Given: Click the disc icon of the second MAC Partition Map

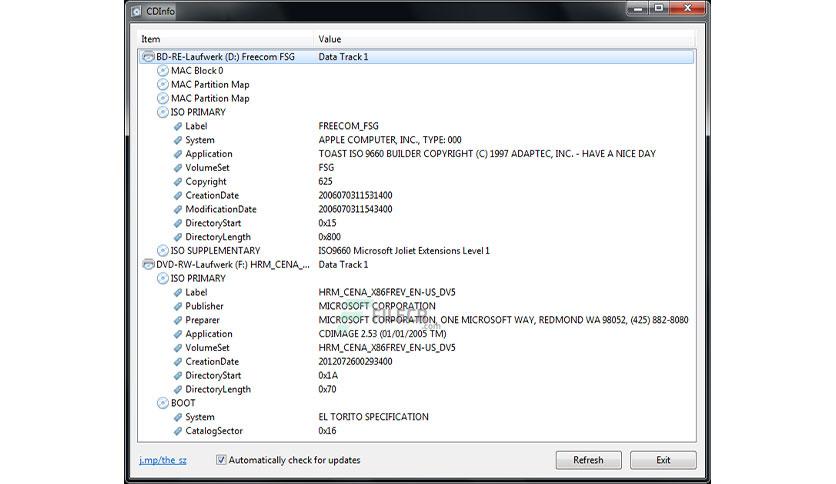Looking at the screenshot, I should [x=163, y=98].
